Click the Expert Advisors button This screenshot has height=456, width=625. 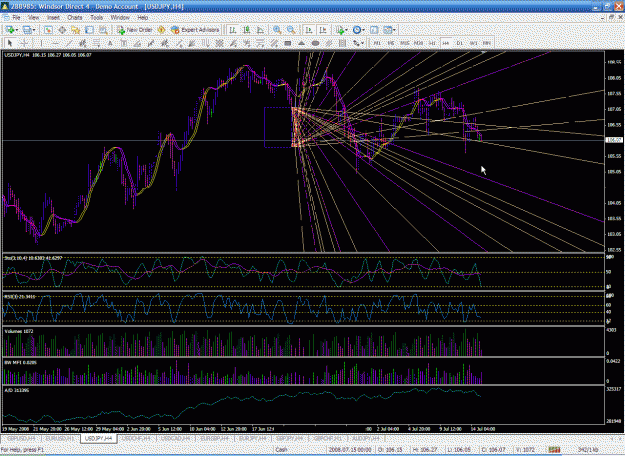point(195,30)
